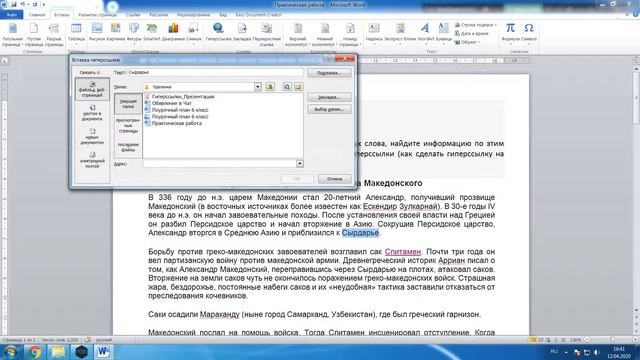Click the Отмена button in dialog
640x360 pixels.
[334, 179]
